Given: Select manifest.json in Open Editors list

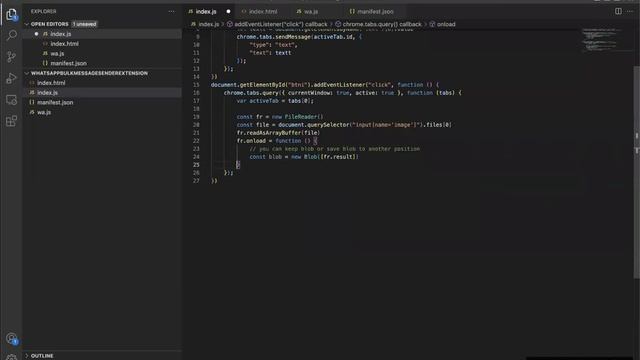Looking at the screenshot, I should (x=102, y=63).
